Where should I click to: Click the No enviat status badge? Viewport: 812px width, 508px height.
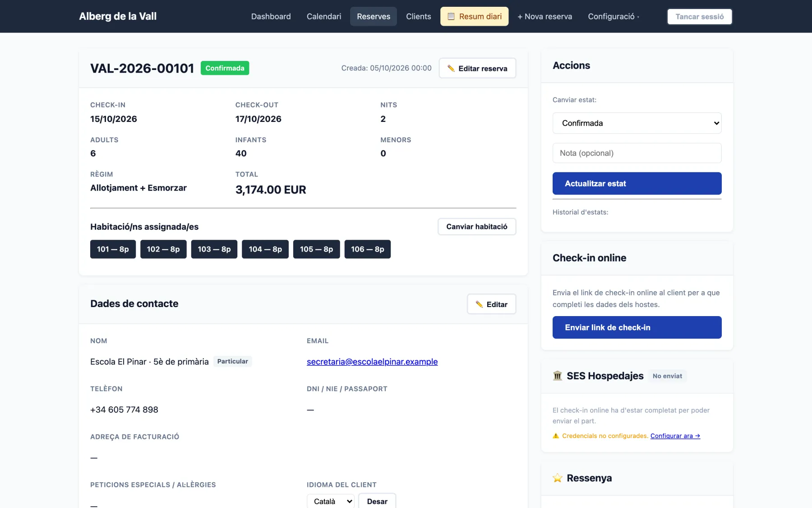[x=667, y=376]
